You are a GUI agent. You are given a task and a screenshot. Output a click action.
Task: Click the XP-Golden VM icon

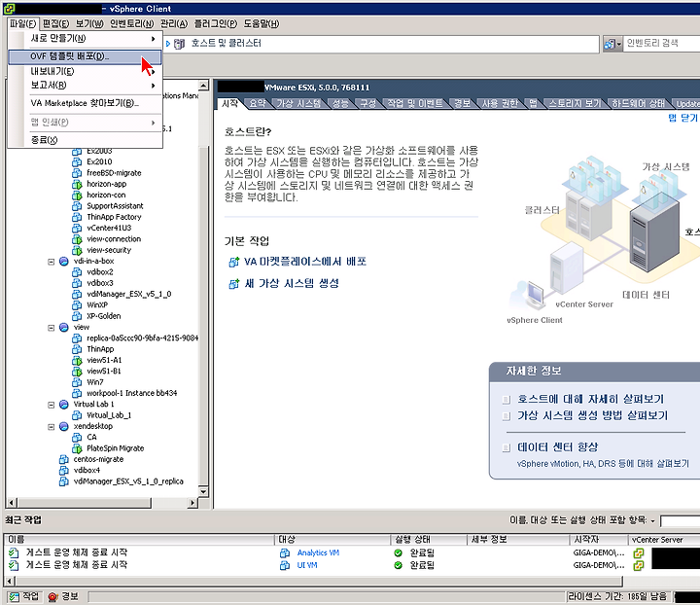[x=77, y=316]
